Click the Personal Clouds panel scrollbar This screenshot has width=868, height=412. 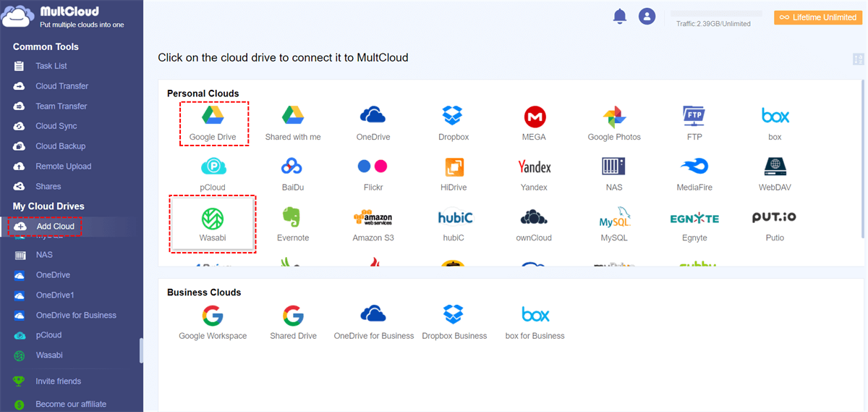tap(861, 161)
